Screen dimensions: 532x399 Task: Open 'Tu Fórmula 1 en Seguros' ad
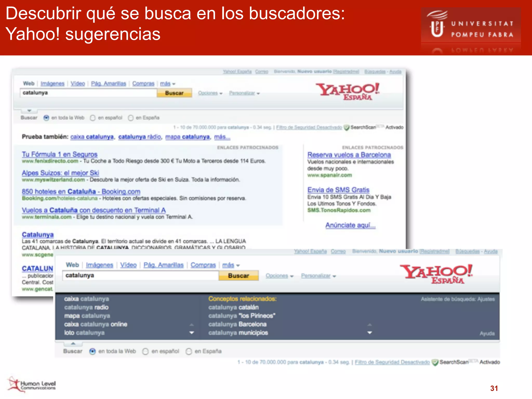click(59, 154)
